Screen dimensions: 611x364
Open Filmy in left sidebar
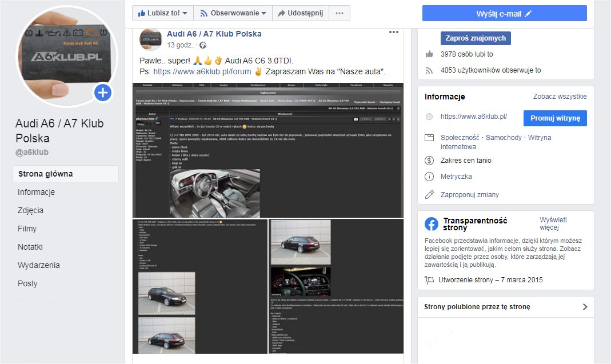point(27,229)
